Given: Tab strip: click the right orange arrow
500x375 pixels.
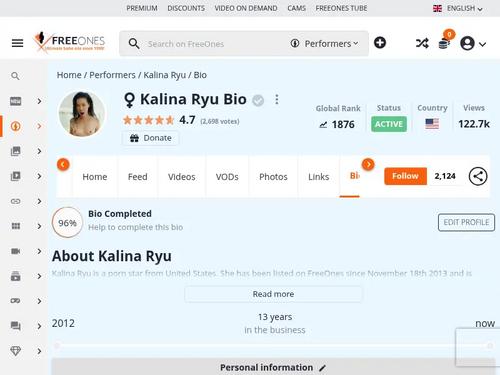Looking at the screenshot, I should click(368, 164).
